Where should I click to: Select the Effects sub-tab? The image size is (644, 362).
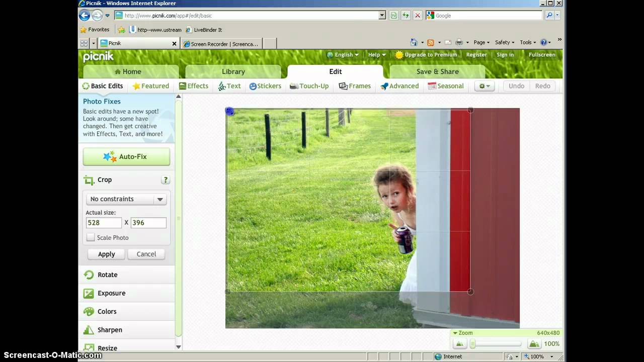(194, 86)
